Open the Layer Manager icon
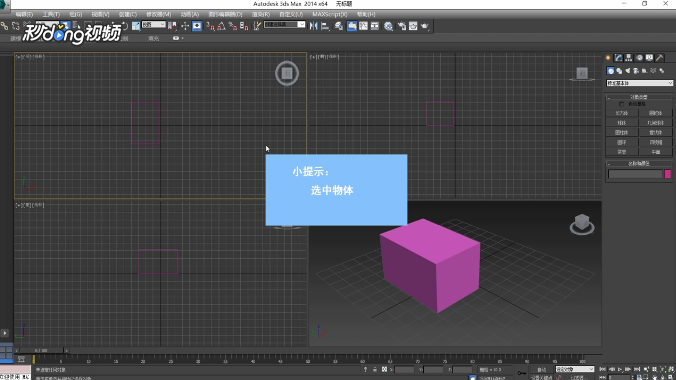Screen dimensions: 676x380 coord(339,26)
